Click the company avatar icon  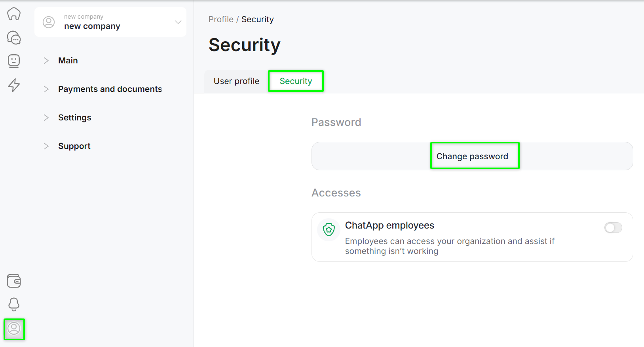(x=49, y=22)
